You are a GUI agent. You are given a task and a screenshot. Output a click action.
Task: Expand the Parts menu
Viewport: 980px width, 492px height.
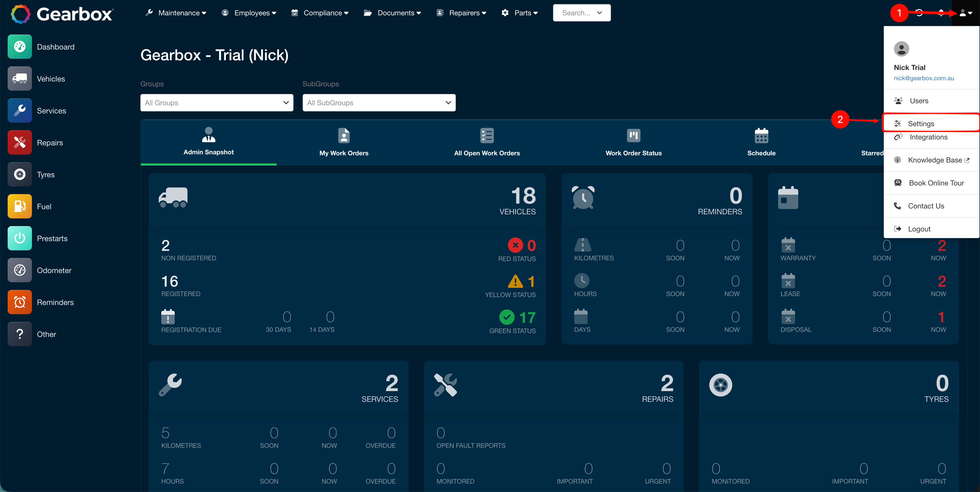point(520,13)
